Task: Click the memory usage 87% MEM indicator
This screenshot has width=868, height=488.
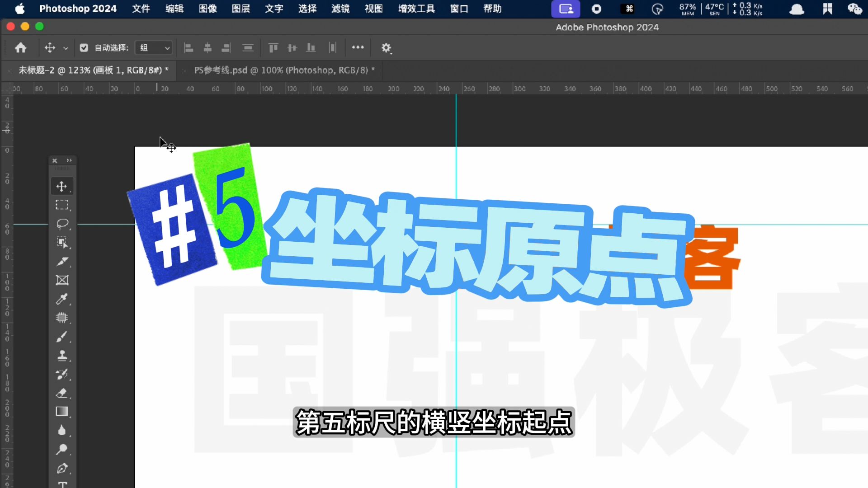Action: pyautogui.click(x=688, y=9)
